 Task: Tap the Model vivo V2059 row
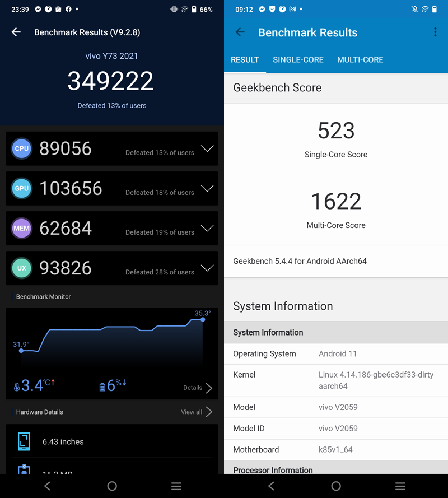(336, 407)
